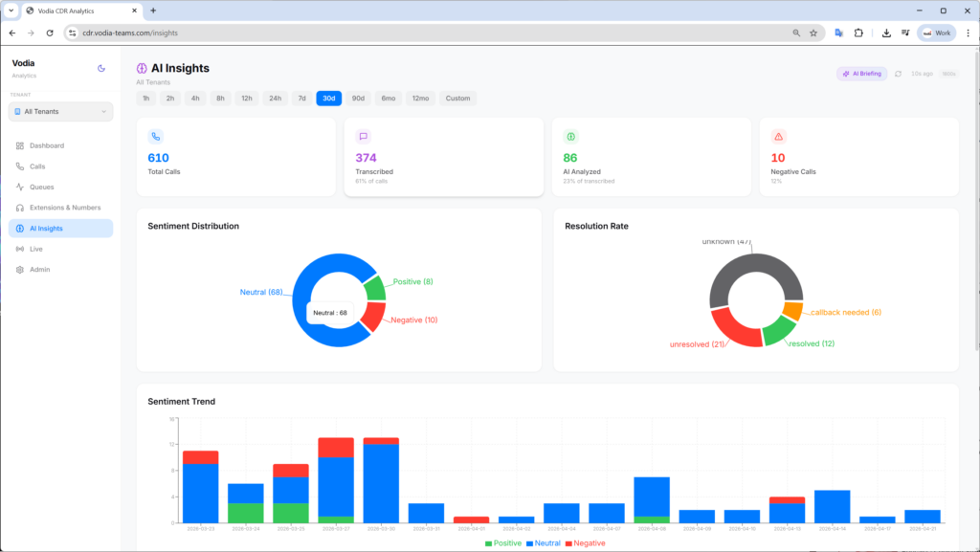Bookmark this page with the star icon
This screenshot has height=552, width=980.
tap(813, 33)
